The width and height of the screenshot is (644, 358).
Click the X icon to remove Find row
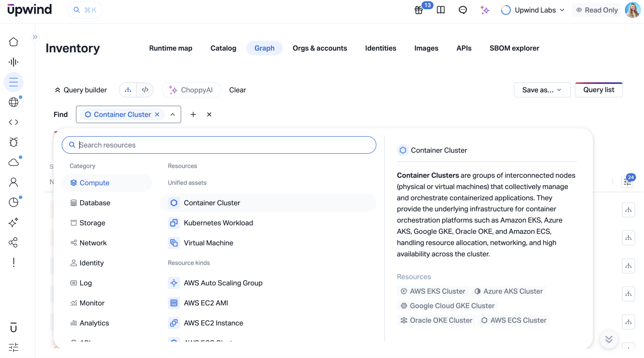(x=209, y=115)
